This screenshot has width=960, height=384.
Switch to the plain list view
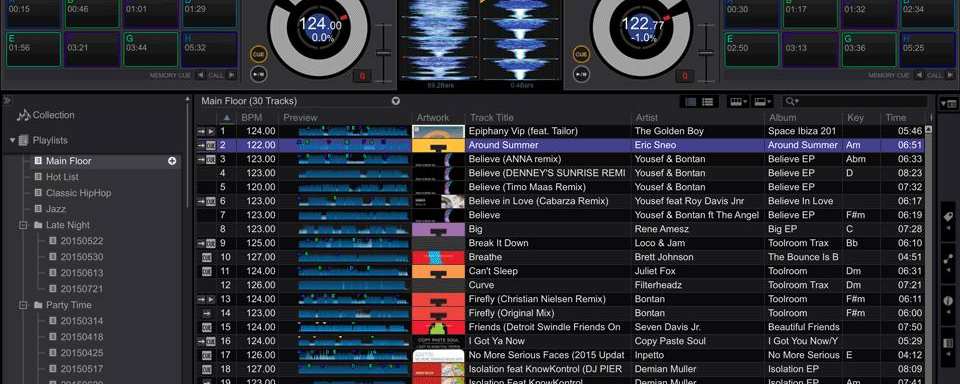(x=691, y=102)
